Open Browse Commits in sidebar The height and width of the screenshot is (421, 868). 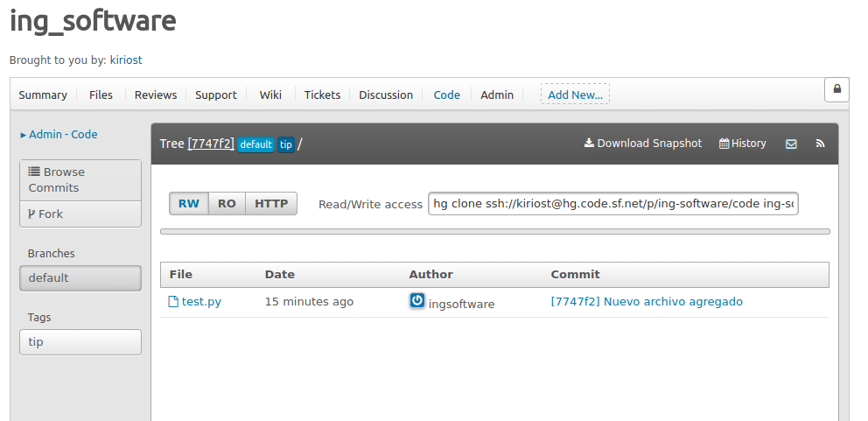[80, 180]
